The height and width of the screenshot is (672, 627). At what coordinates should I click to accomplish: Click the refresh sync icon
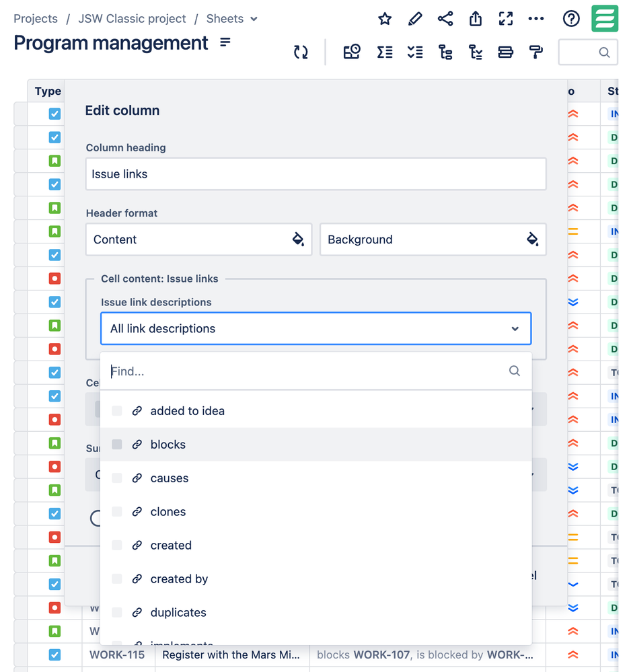pos(301,52)
